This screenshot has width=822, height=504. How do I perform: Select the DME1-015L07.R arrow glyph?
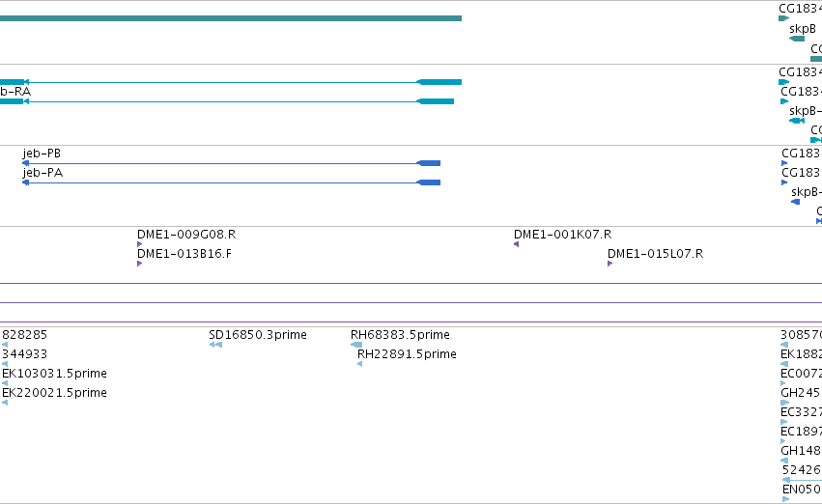coord(609,264)
